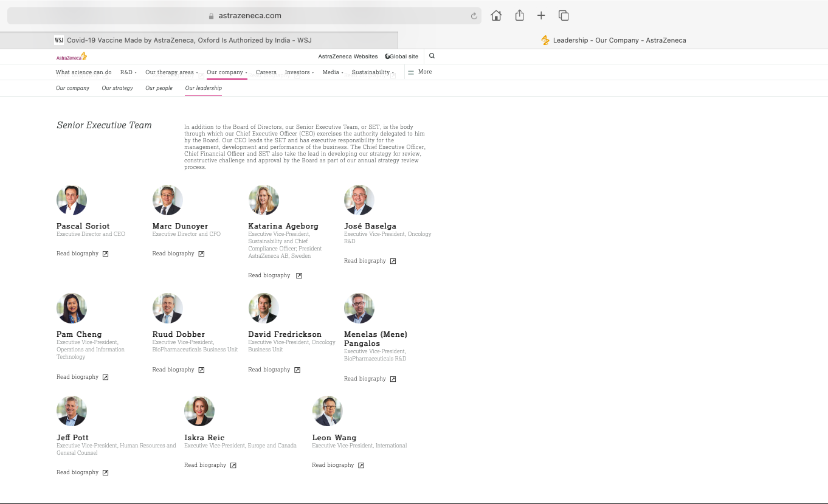The image size is (828, 504).
Task: Open the Our company sub-tab
Action: coord(72,88)
